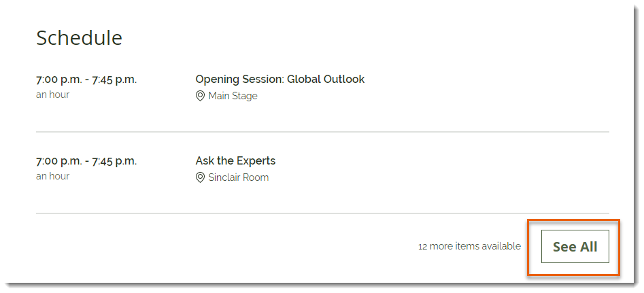Click the number 12 in the items count
The height and width of the screenshot is (293, 644).
click(x=422, y=246)
